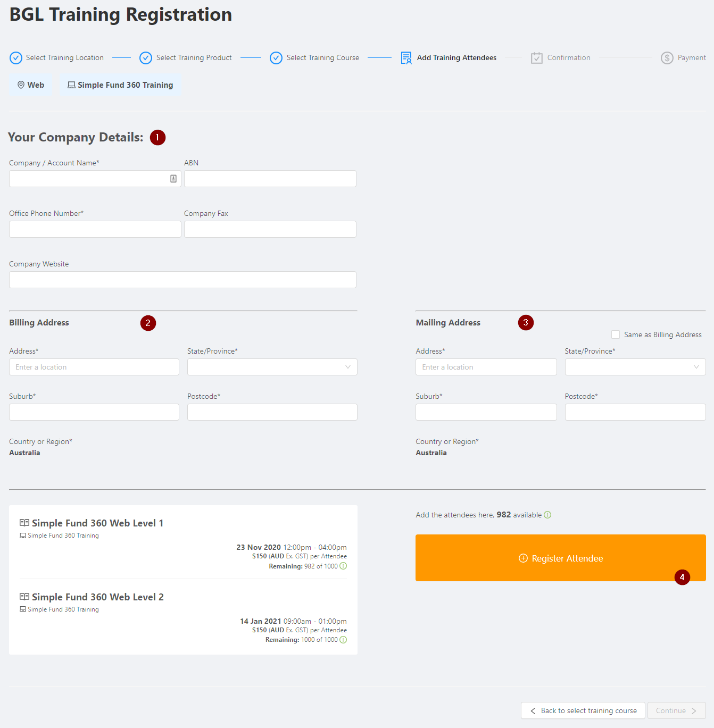Click the laptop icon under Web Level 1 course
The image size is (714, 728).
[x=23, y=535]
